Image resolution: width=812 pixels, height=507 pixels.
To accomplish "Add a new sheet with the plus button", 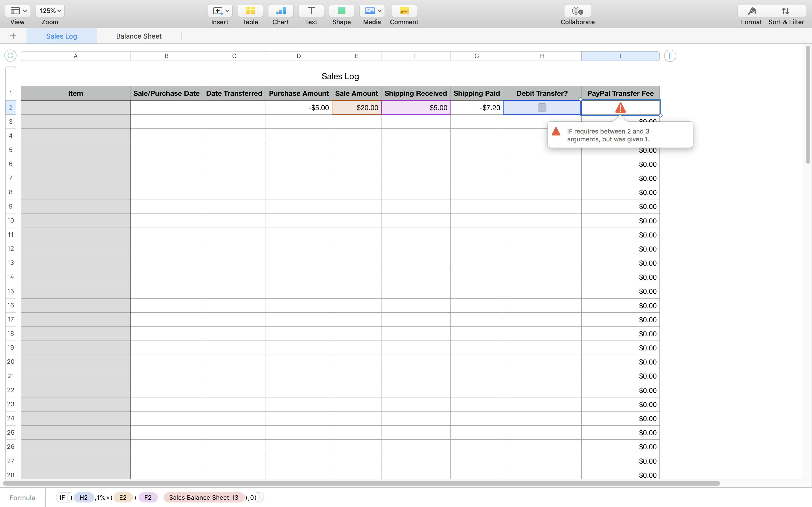I will (x=14, y=36).
